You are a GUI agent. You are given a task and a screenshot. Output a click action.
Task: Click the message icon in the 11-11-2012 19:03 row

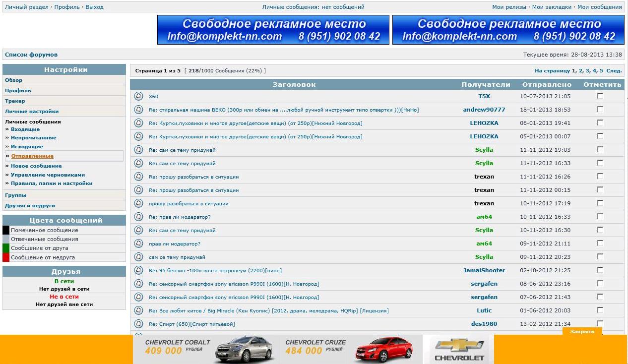point(139,150)
